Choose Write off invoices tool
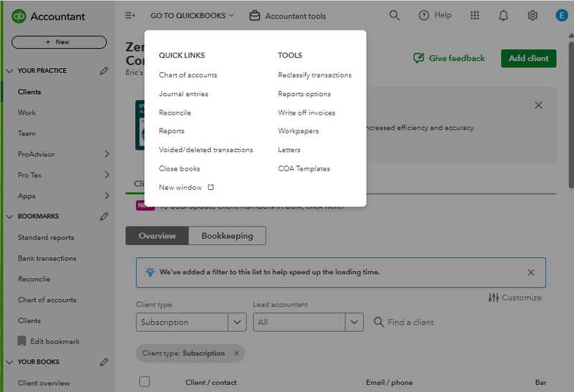 tap(306, 113)
